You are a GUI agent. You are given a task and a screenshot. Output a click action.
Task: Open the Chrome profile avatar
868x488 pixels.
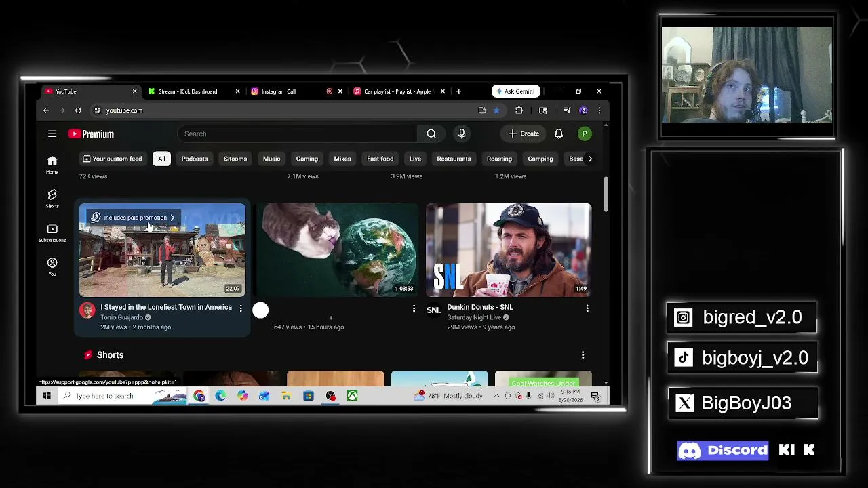click(x=583, y=110)
